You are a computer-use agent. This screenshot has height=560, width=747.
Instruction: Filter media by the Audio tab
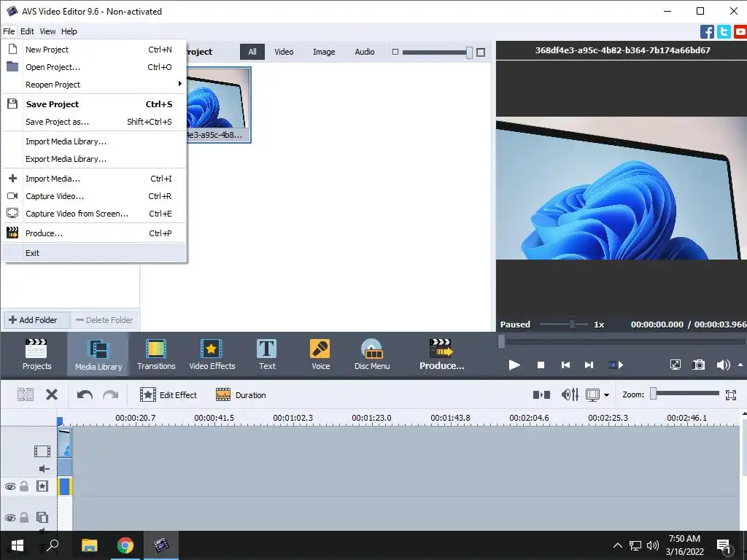click(x=365, y=52)
